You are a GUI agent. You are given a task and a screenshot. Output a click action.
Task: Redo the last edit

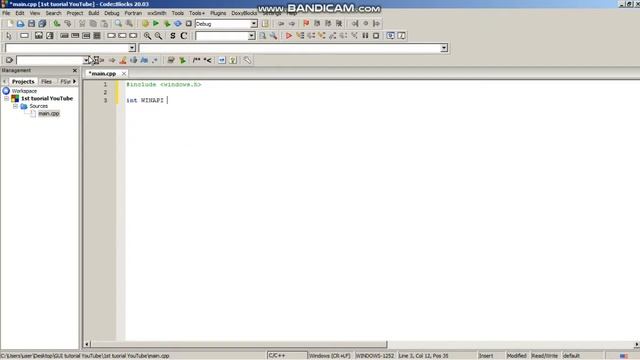pyautogui.click(x=68, y=24)
